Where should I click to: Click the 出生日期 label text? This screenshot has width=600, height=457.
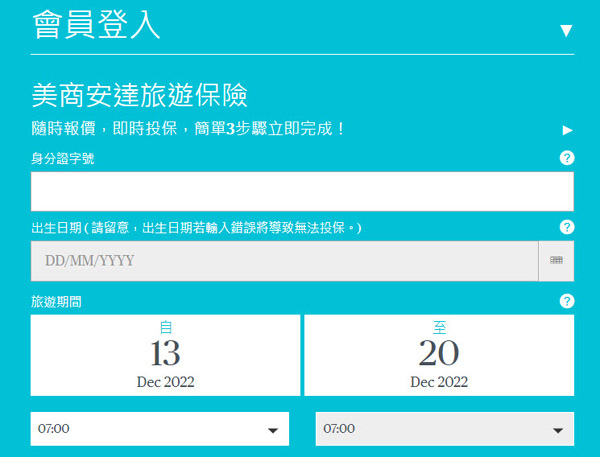pyautogui.click(x=196, y=228)
